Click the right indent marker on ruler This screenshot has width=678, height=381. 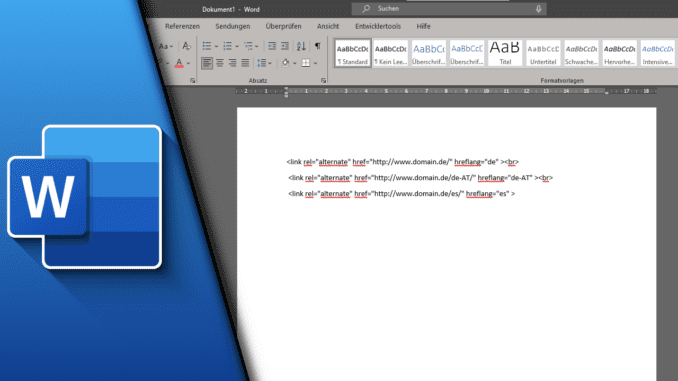[607, 93]
